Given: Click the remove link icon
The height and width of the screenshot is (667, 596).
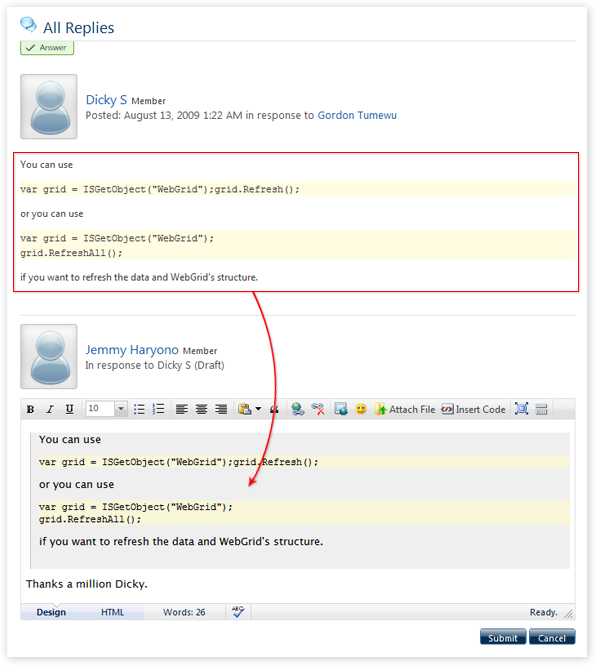Looking at the screenshot, I should click(x=317, y=409).
